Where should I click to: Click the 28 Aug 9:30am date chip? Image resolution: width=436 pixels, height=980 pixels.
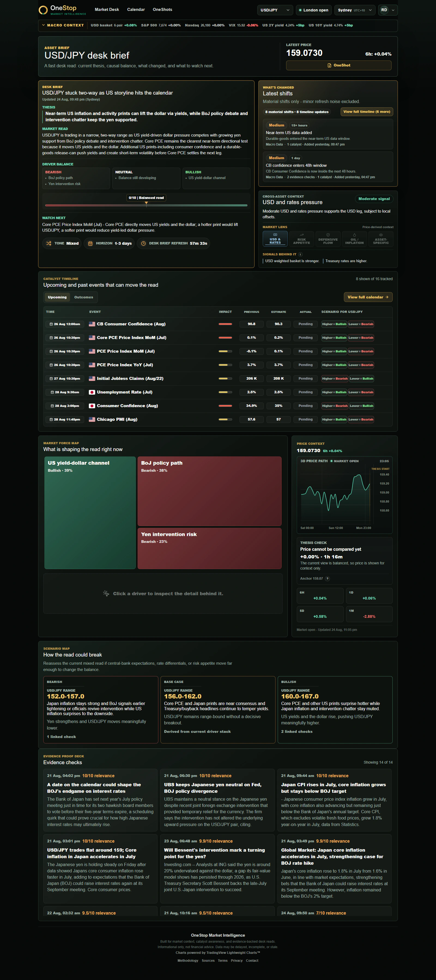pyautogui.click(x=65, y=392)
